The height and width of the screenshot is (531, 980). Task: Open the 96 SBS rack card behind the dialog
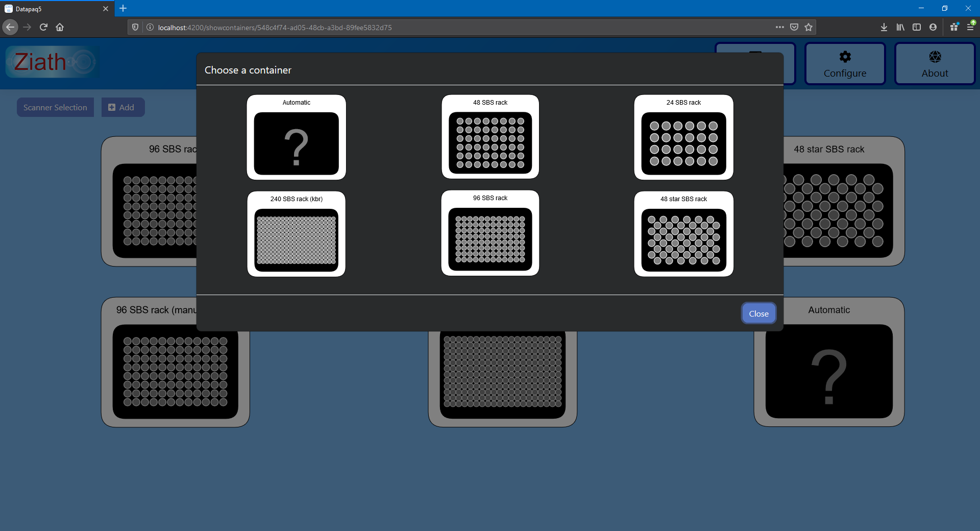point(149,201)
